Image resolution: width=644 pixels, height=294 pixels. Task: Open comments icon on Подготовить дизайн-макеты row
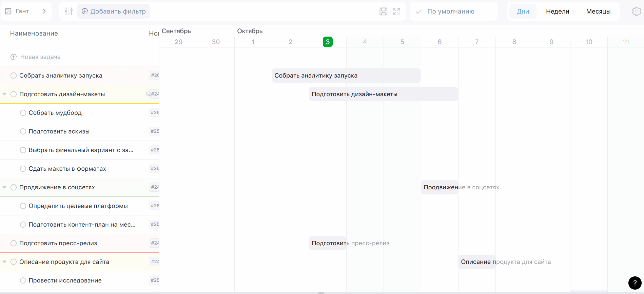coord(148,94)
